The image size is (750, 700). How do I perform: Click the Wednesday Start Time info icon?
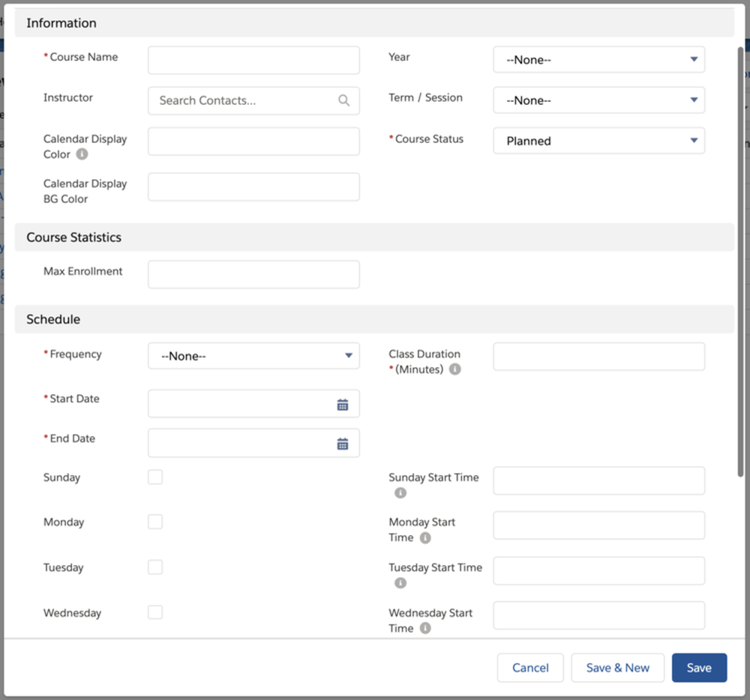pyautogui.click(x=425, y=628)
